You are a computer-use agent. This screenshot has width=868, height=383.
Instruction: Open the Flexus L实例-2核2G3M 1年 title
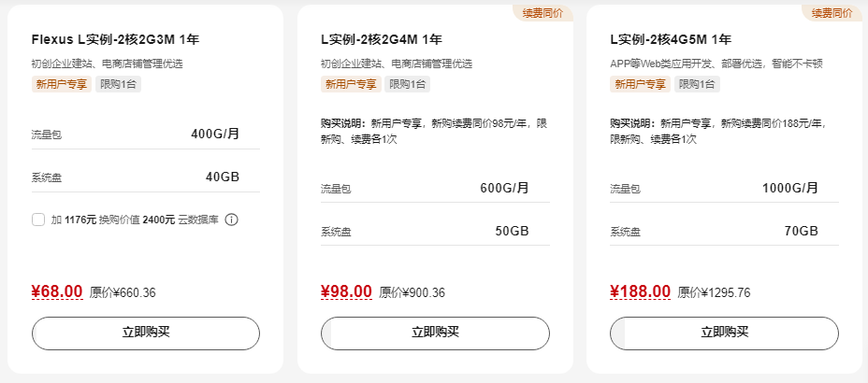coord(115,39)
